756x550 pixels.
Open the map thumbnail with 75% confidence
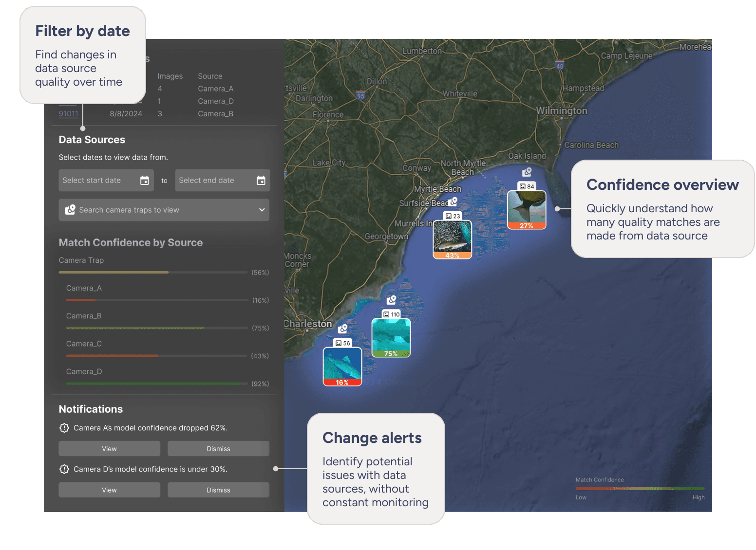[x=391, y=338]
